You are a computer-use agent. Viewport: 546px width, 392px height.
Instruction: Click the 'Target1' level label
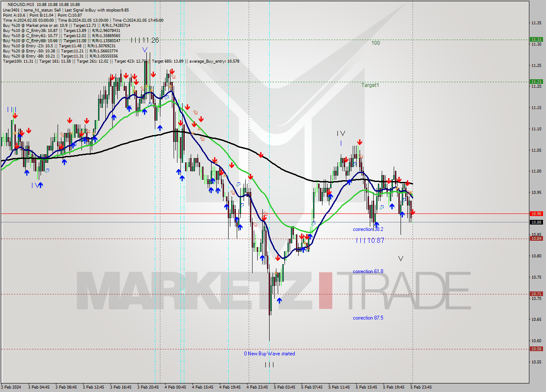coord(370,85)
